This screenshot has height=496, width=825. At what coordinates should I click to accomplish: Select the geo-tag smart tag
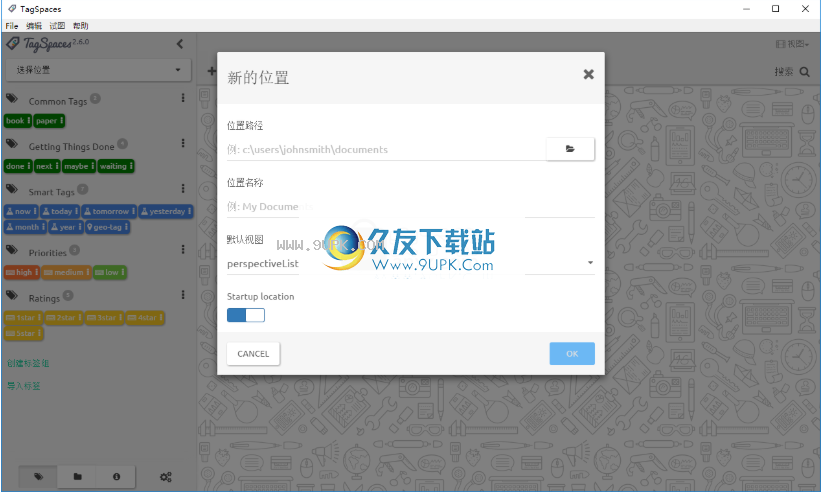pos(107,227)
